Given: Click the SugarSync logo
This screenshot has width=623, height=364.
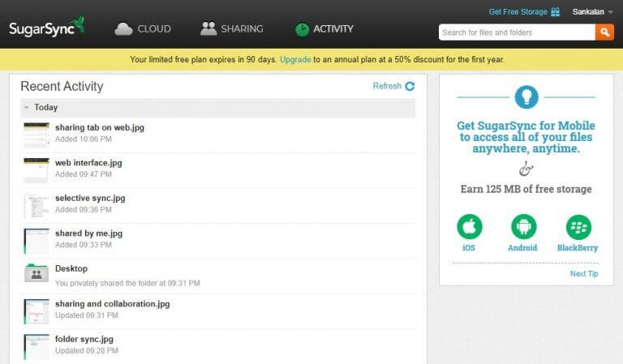Looking at the screenshot, I should click(x=46, y=27).
